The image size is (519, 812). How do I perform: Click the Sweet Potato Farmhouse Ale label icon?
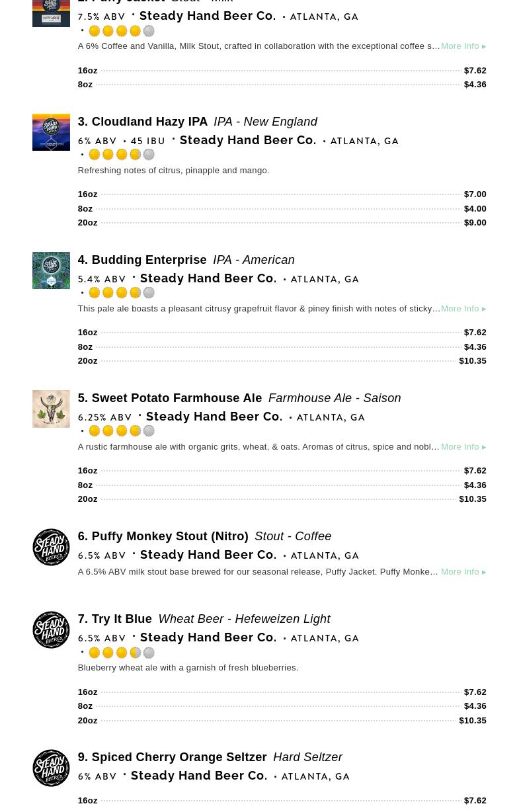point(51,409)
